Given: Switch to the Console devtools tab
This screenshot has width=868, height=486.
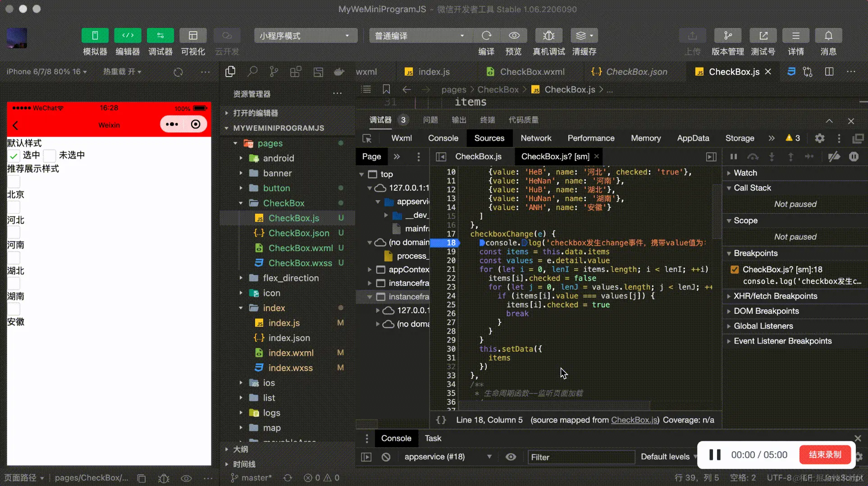Looking at the screenshot, I should [443, 138].
